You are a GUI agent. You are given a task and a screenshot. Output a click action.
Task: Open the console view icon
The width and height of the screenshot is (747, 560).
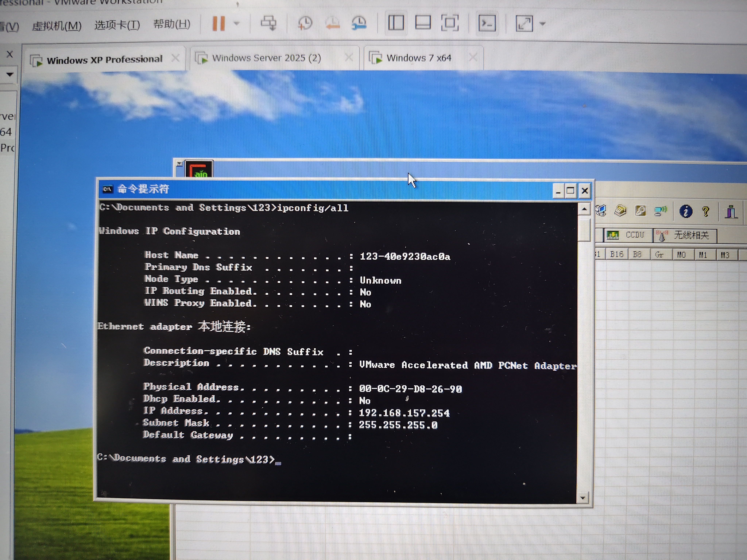click(487, 23)
